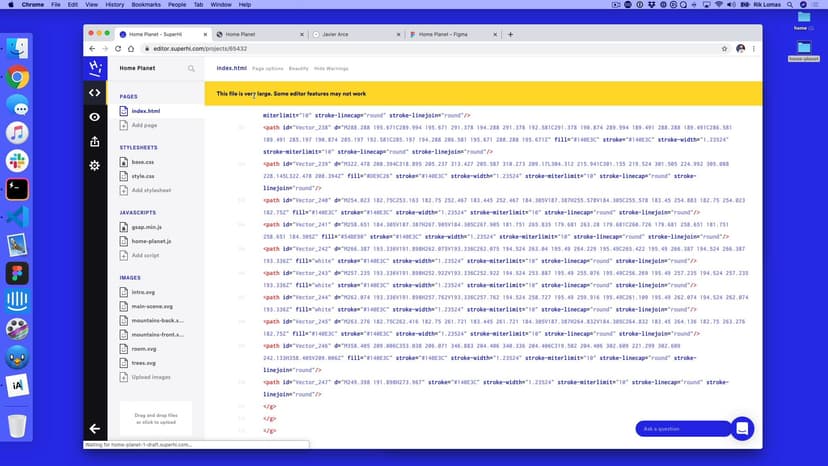Select main-scene.svg from Images

(x=151, y=305)
